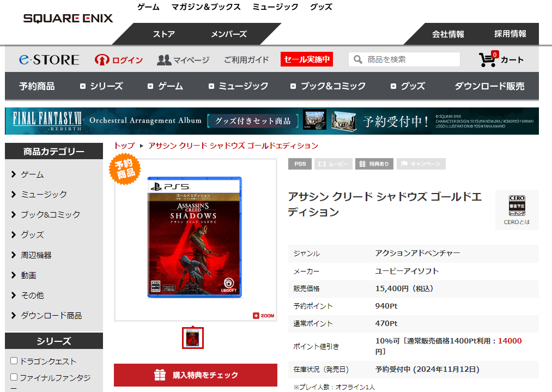Open the top ミュージック header link
Screen dimensions: 552x392
pyautogui.click(x=275, y=7)
